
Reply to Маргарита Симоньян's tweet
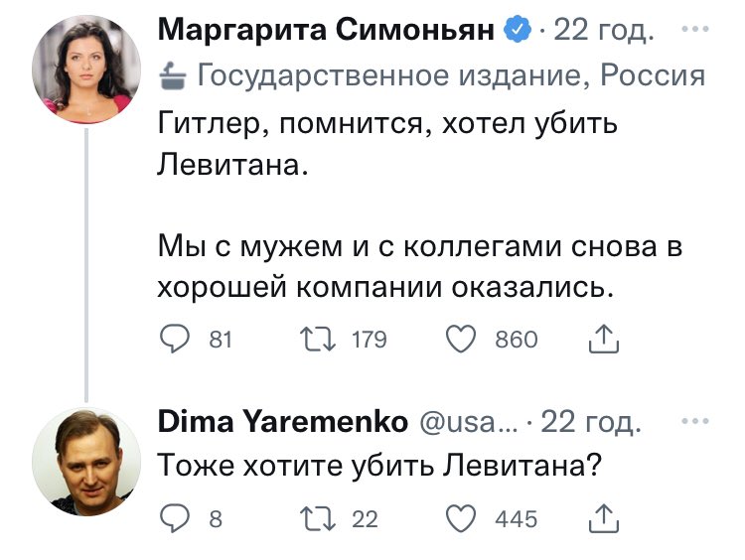point(175,340)
